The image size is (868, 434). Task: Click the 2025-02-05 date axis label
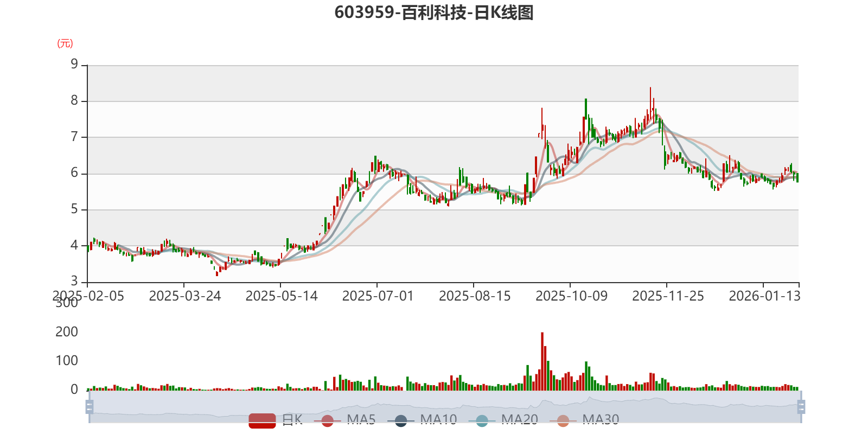88,296
